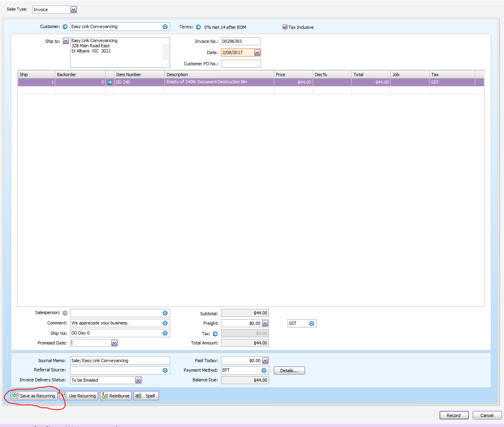This screenshot has height=427, width=504.
Task: Click the Reimburse button
Action: 116,396
